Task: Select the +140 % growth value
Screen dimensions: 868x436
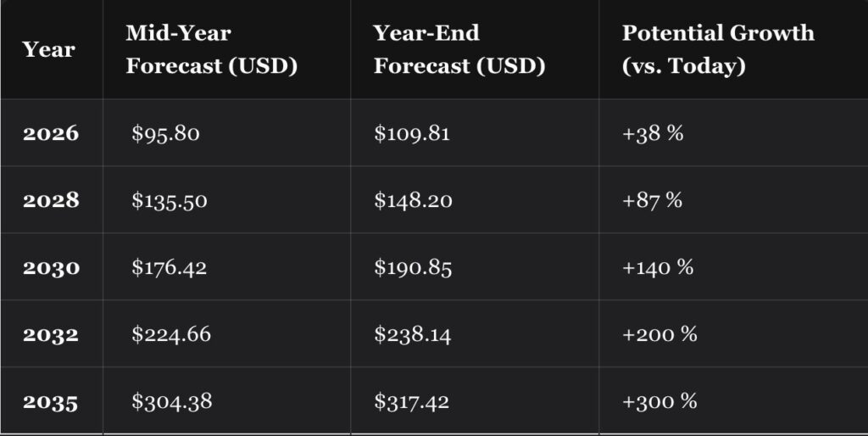Action: (658, 267)
